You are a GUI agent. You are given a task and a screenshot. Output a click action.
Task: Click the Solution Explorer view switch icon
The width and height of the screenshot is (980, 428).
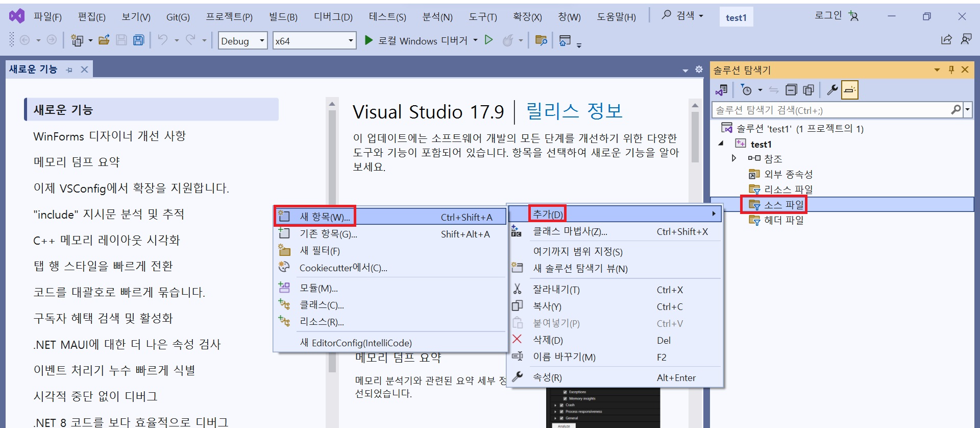tap(722, 90)
